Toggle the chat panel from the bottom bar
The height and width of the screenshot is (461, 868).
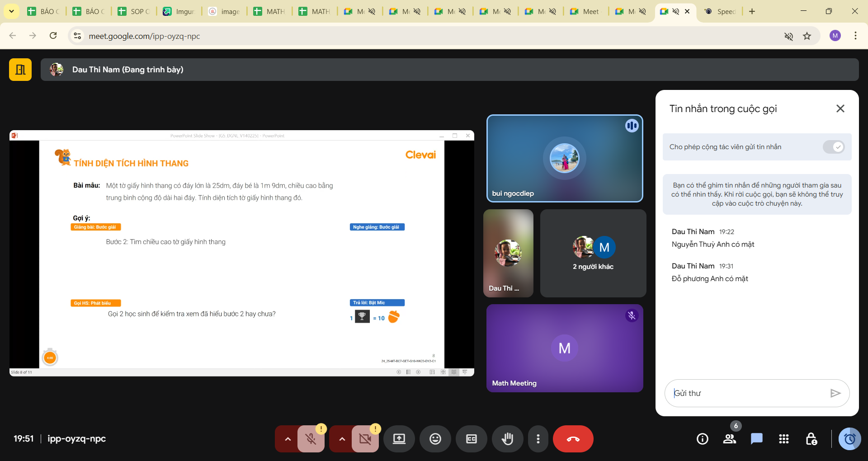pyautogui.click(x=757, y=439)
